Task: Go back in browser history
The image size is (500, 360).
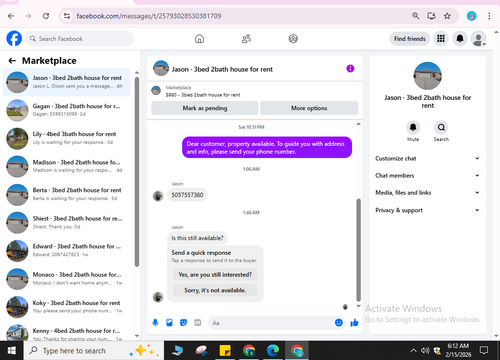Action: click(x=11, y=16)
